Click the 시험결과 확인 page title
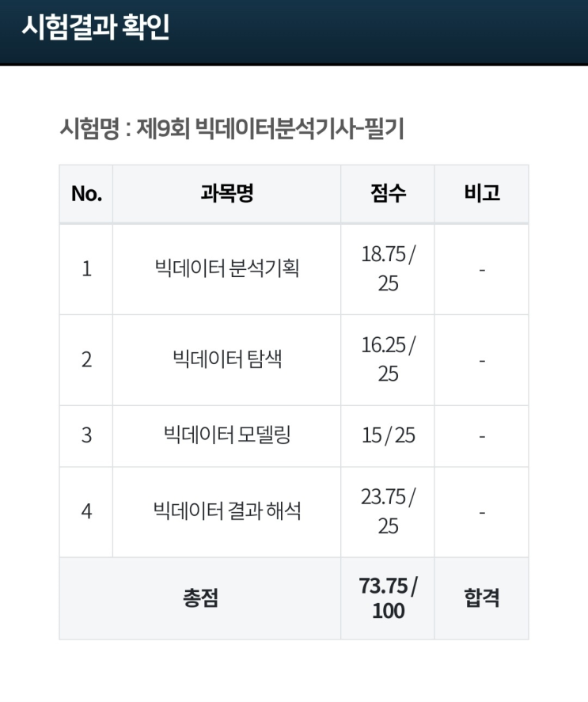This screenshot has width=588, height=702. click(x=96, y=29)
